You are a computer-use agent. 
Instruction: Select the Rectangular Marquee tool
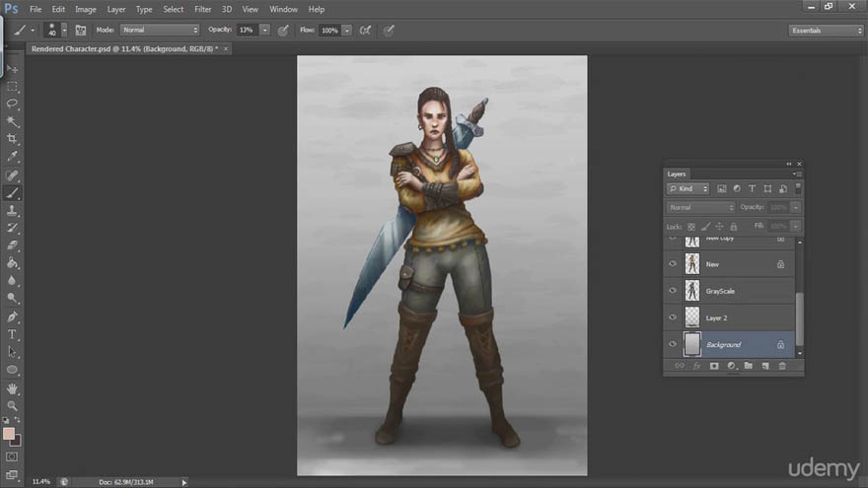12,87
